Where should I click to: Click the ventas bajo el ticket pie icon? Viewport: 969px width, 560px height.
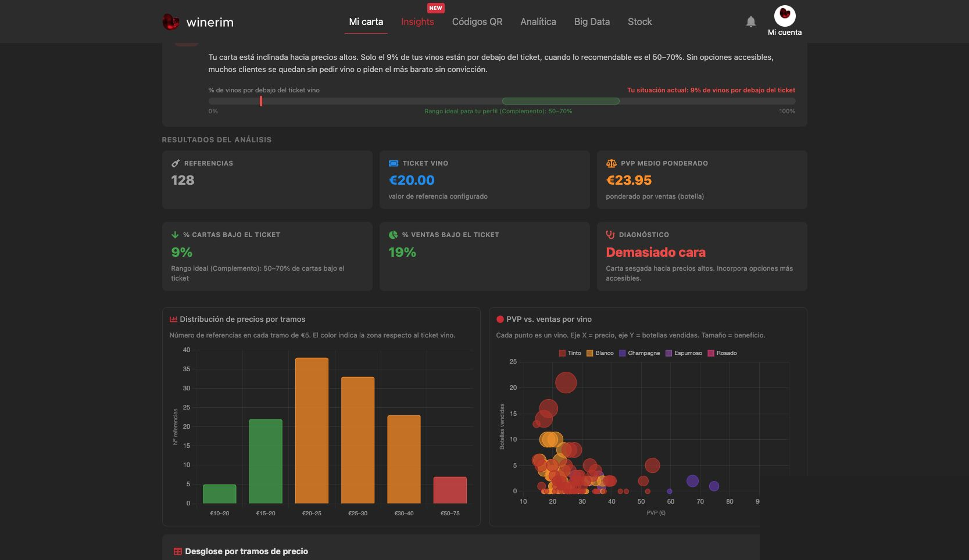pyautogui.click(x=393, y=235)
